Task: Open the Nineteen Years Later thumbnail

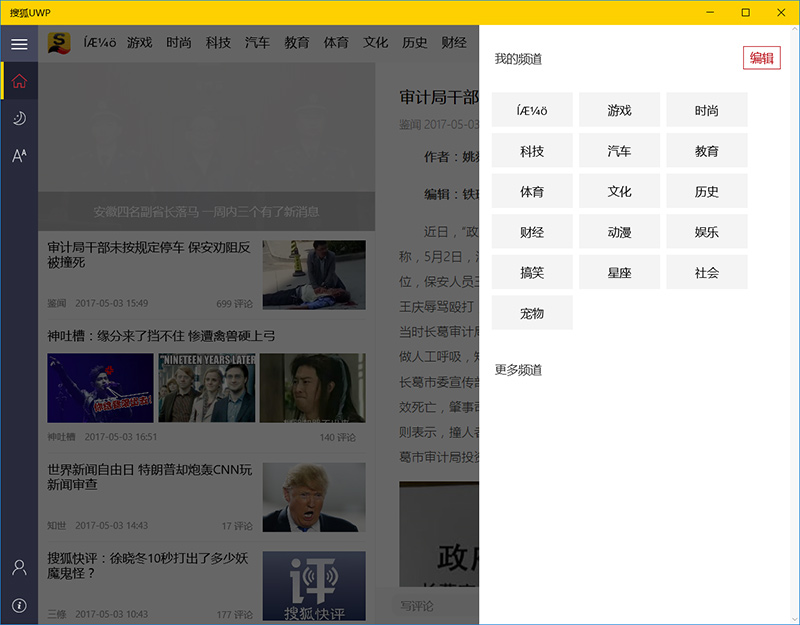Action: [x=207, y=388]
